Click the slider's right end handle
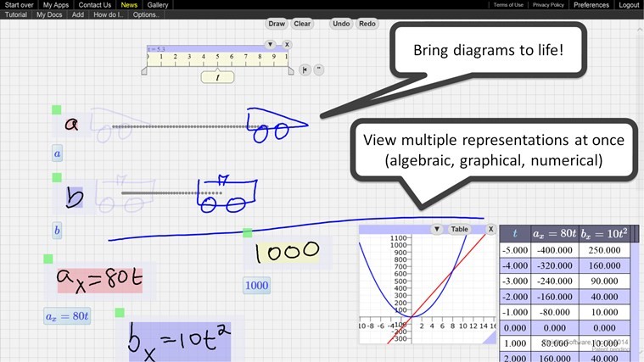 coord(290,72)
